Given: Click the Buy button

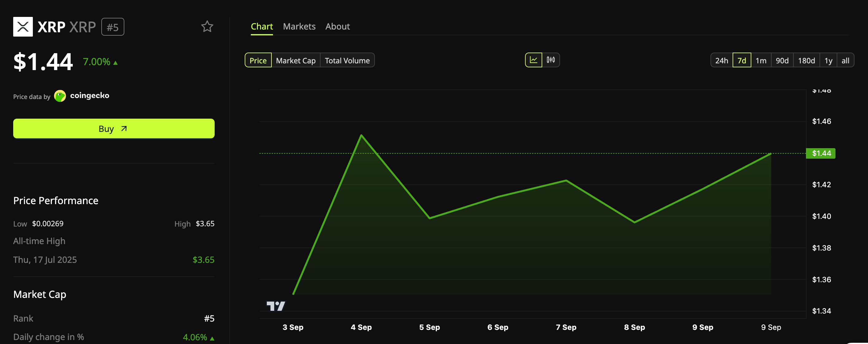Looking at the screenshot, I should 114,129.
